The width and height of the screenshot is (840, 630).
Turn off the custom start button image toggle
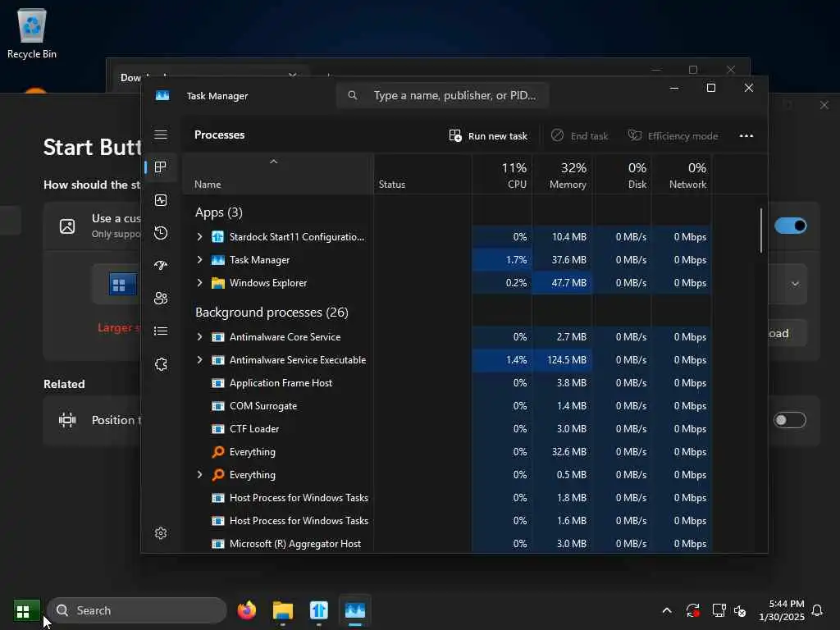pos(790,226)
